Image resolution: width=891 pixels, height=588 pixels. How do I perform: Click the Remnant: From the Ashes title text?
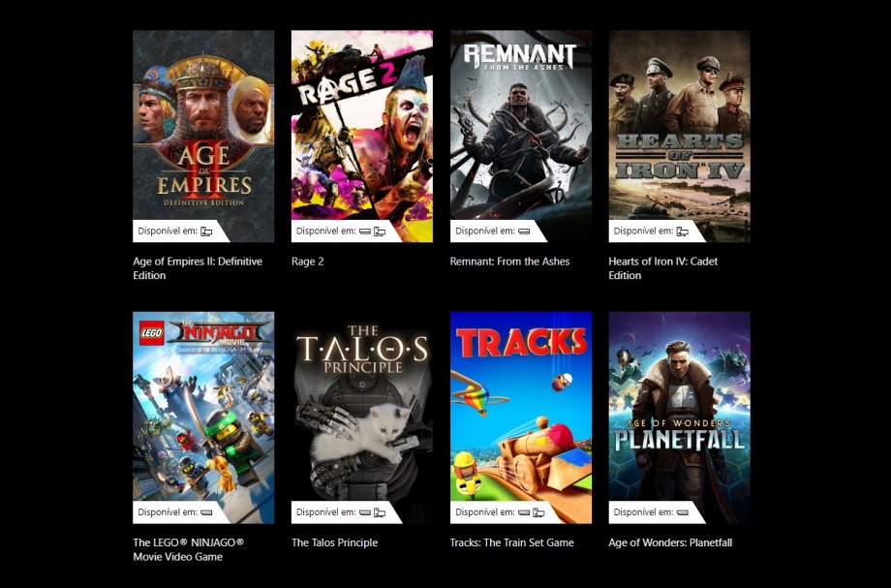click(x=509, y=262)
